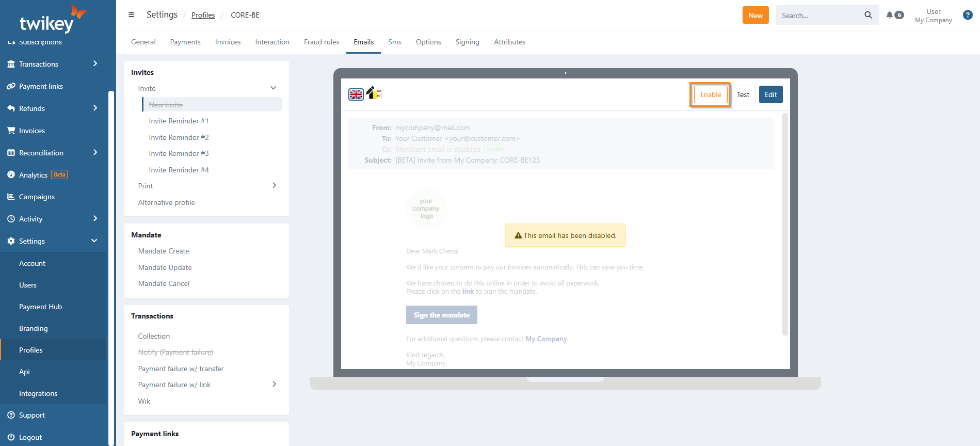Collapse the Settings sidebar menu
The width and height of the screenshot is (980, 446).
click(x=94, y=241)
